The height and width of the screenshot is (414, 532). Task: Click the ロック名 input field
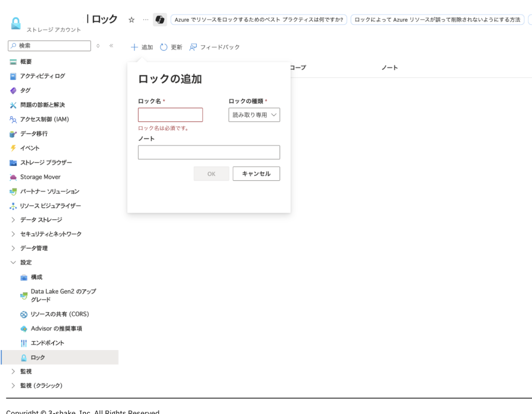click(x=170, y=115)
